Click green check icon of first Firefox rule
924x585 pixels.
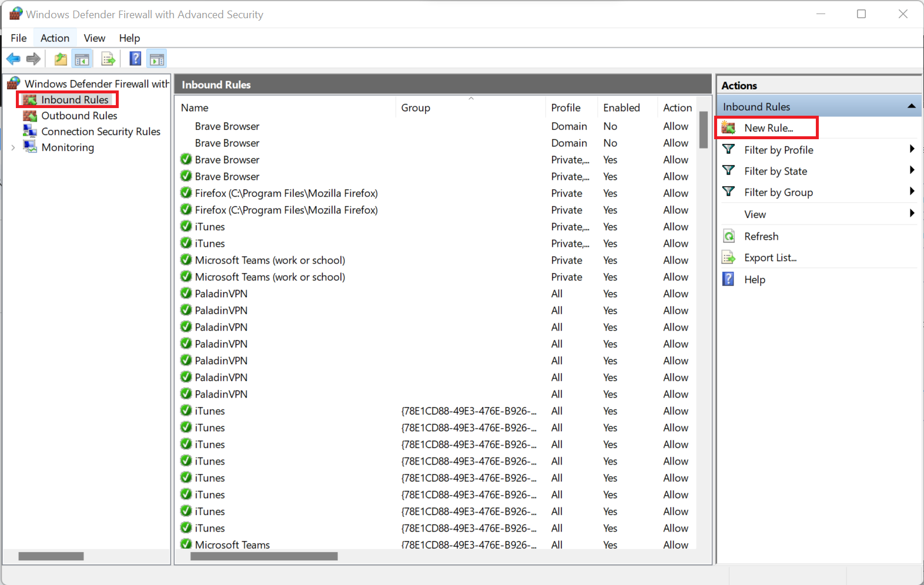point(186,193)
